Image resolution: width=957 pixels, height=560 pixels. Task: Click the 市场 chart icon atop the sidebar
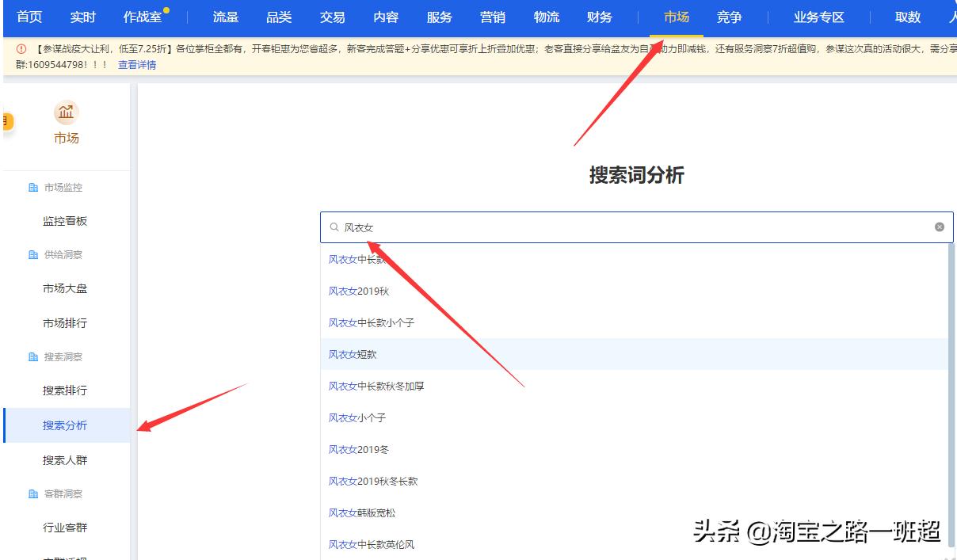tap(66, 113)
